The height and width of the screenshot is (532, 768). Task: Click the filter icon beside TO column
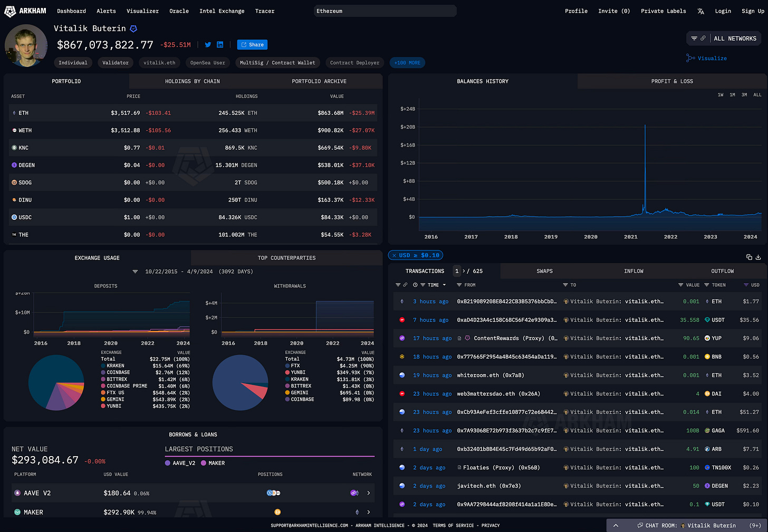click(565, 285)
